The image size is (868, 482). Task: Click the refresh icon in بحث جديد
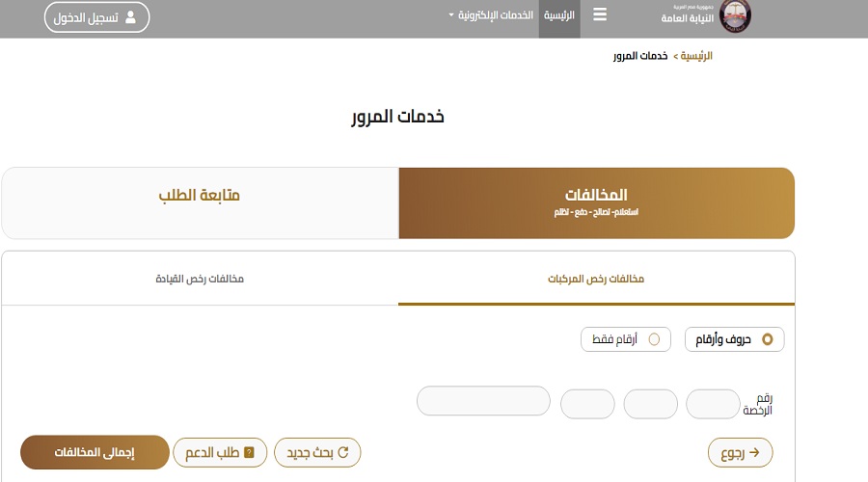point(342,452)
